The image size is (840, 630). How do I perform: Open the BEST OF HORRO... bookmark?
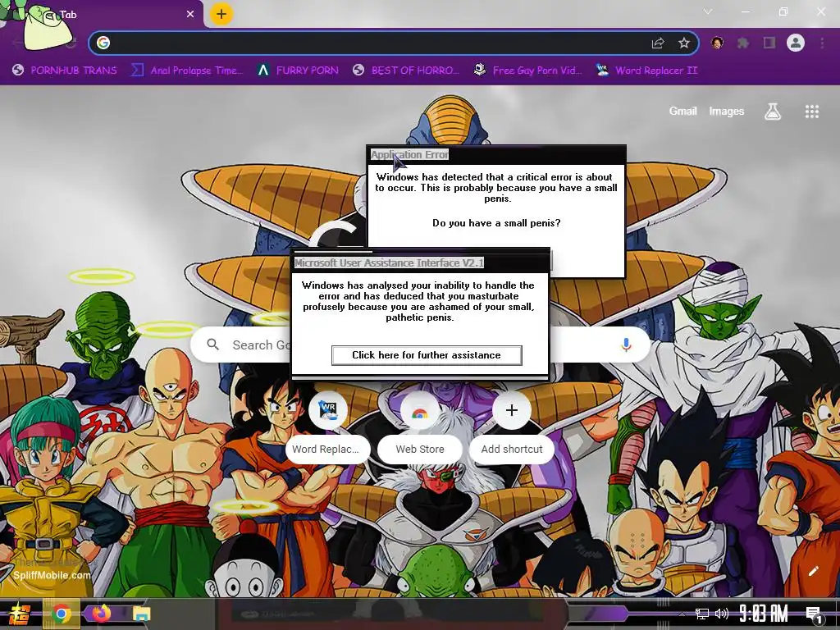[x=406, y=71]
